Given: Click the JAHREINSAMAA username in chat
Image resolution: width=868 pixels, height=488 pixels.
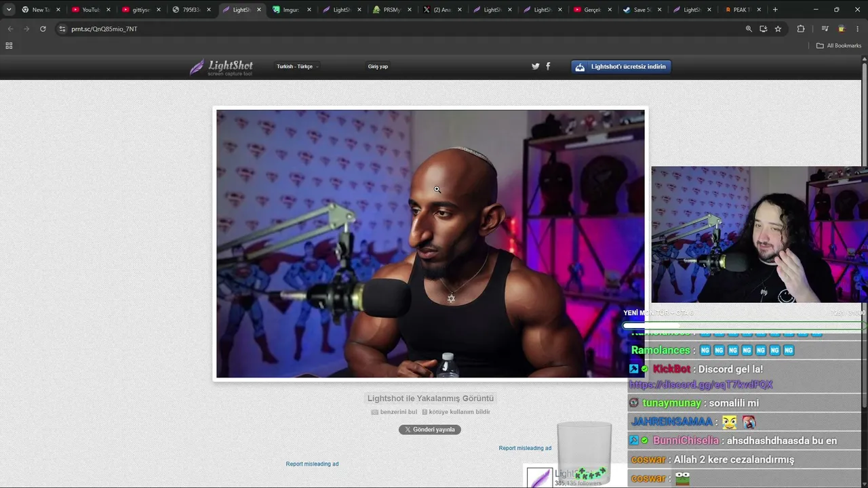Looking at the screenshot, I should point(672,422).
